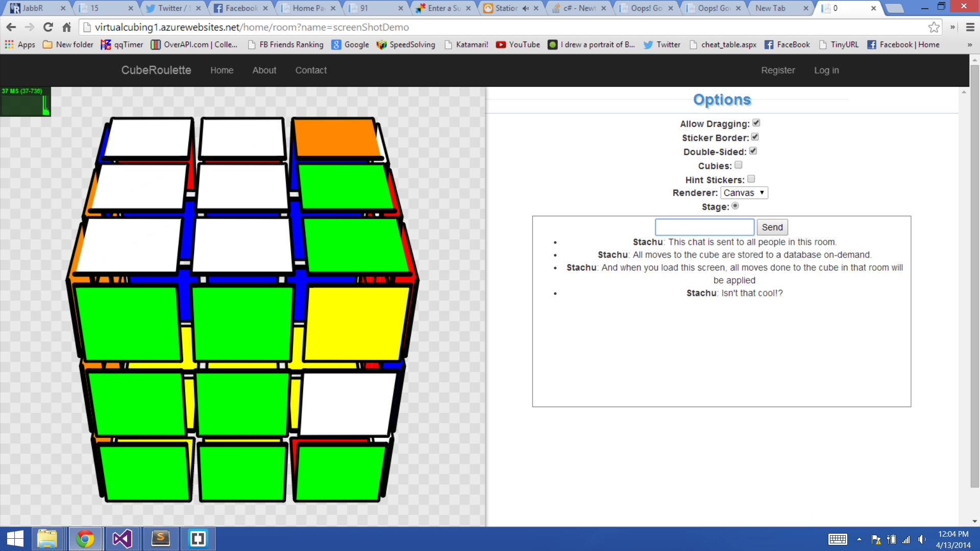The width and height of the screenshot is (980, 551).
Task: Expand the Renderer Canvas dropdown
Action: coord(744,193)
